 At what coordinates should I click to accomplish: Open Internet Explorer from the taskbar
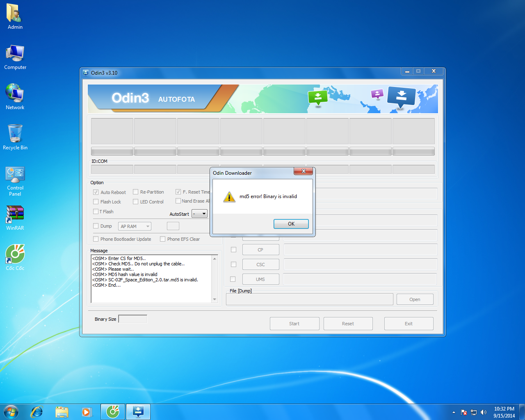tap(37, 412)
